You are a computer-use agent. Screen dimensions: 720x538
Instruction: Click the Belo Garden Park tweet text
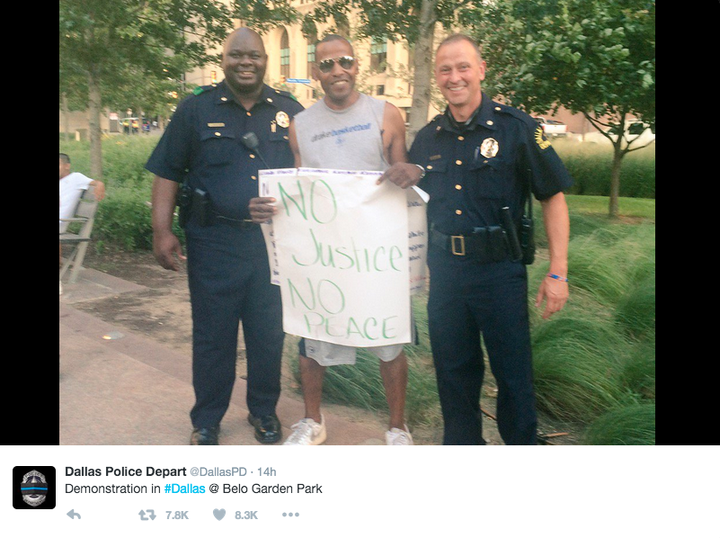(x=272, y=489)
